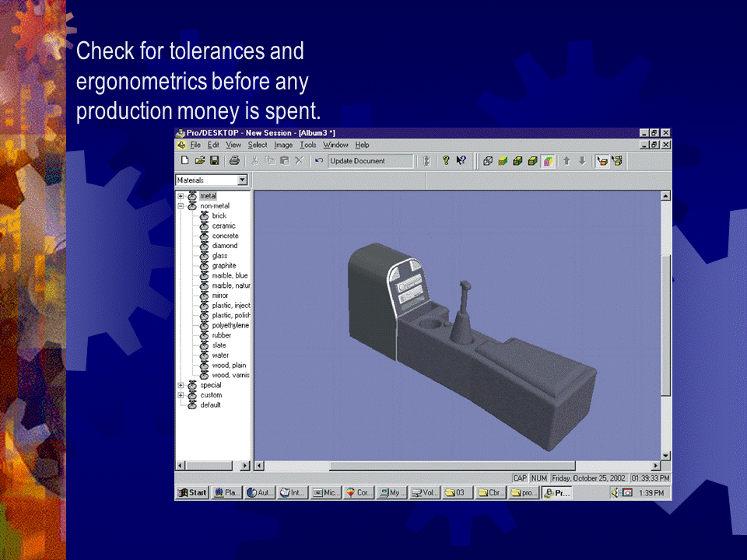Image resolution: width=747 pixels, height=560 pixels.
Task: Select the wood, plain material
Action: tap(229, 366)
